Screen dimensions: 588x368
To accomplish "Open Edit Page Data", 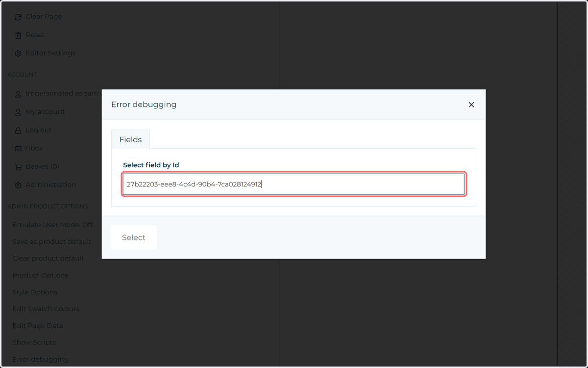I will 38,326.
